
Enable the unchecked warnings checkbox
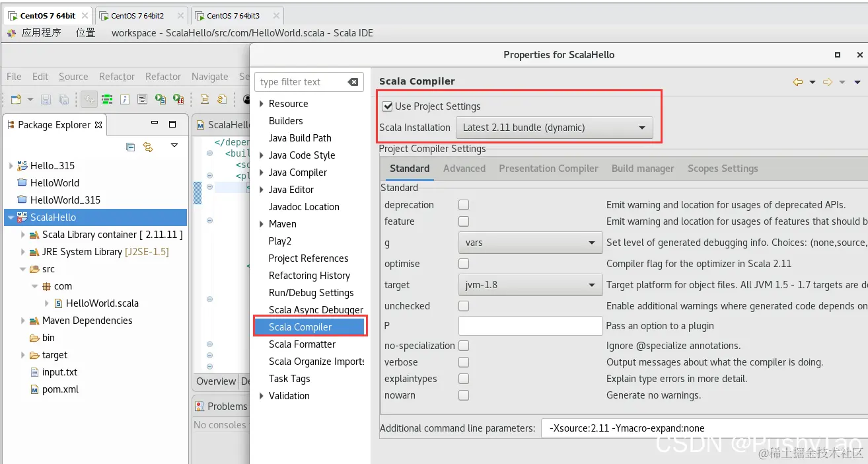(x=464, y=306)
